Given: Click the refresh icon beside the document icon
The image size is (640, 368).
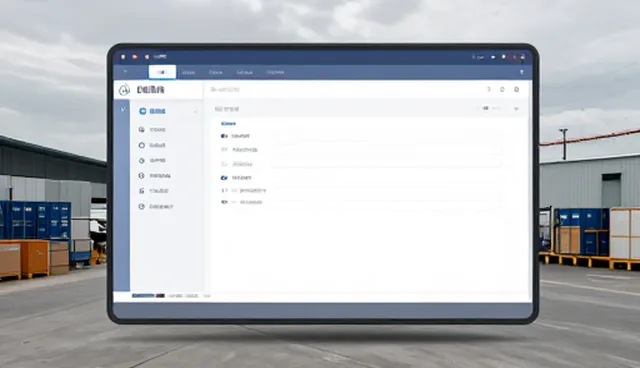Looking at the screenshot, I should 502,89.
